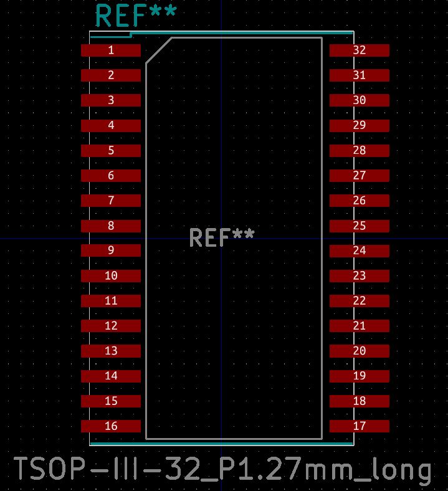The image size is (448, 491).
Task: Select pad 6
Action: [111, 175]
